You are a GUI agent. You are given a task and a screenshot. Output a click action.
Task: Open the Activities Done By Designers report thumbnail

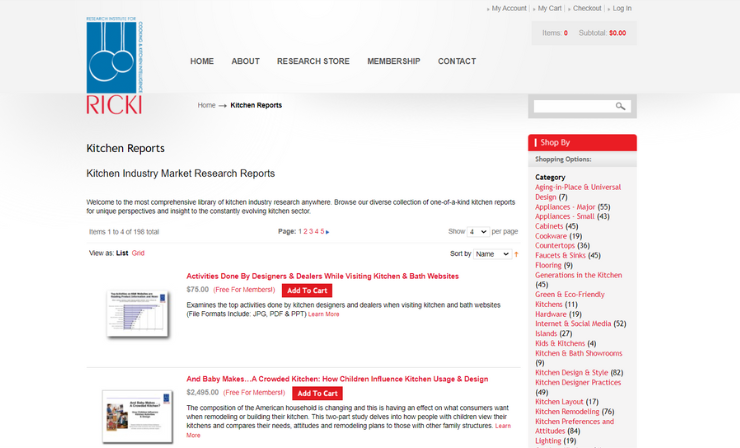coord(137,312)
